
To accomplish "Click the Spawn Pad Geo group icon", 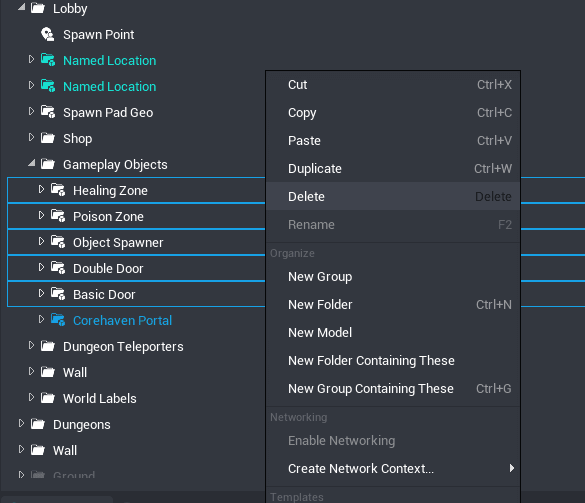I will 48,112.
